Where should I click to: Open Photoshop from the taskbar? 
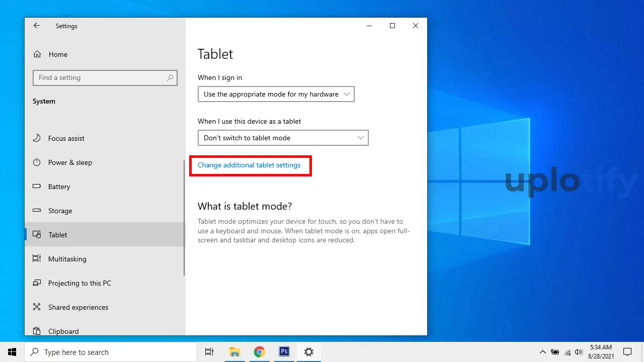point(284,352)
